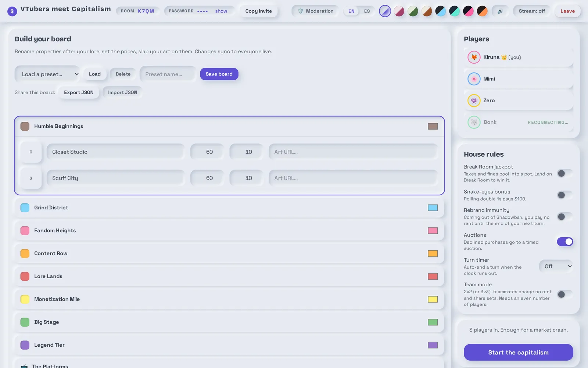Open the Turn timer dropdown
The height and width of the screenshot is (368, 588).
pyautogui.click(x=556, y=266)
